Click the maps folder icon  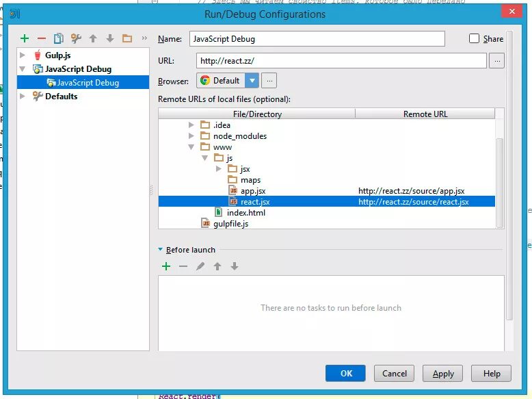point(232,179)
